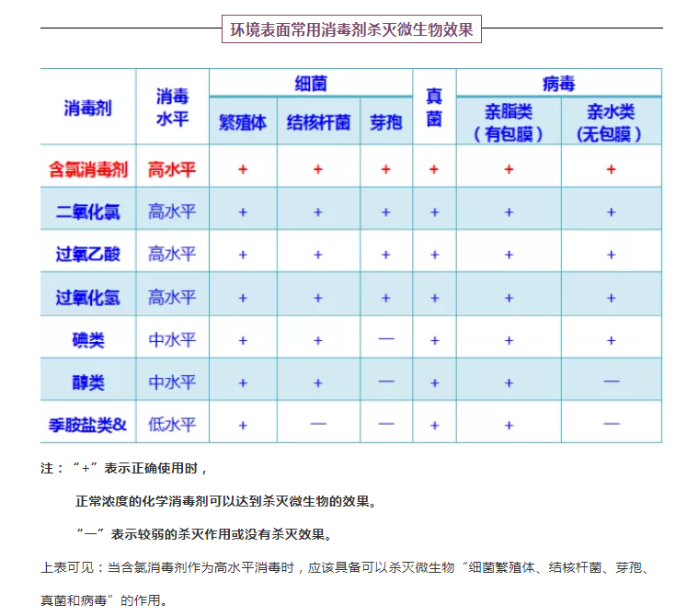This screenshot has height=616, width=687.
Task: Select the 碘类 row label
Action: pyautogui.click(x=87, y=340)
